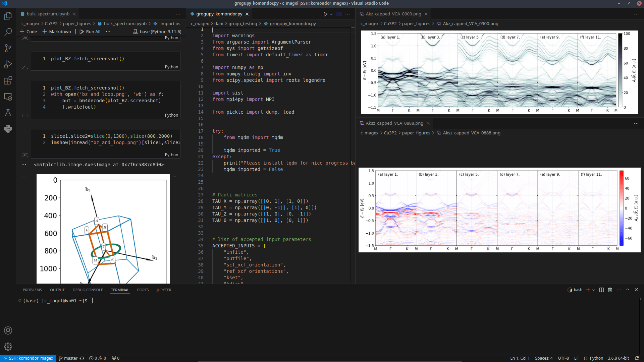Open the Search view in activity bar
Viewport: 644px width, 362px height.
click(x=8, y=32)
